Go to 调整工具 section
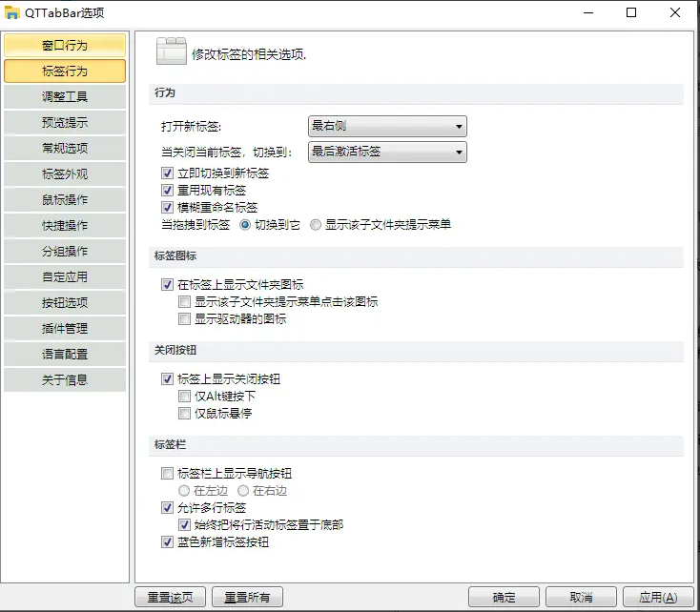This screenshot has height=612, width=700. point(65,96)
